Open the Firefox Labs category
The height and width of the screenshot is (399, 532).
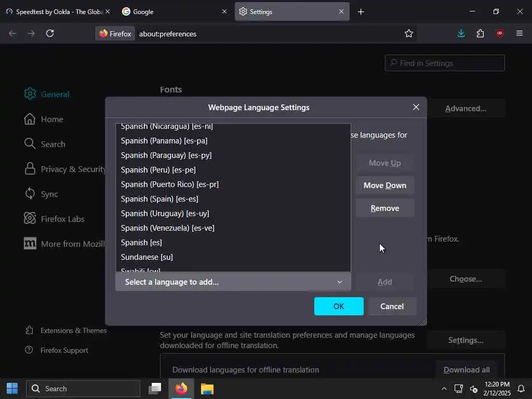(54, 219)
